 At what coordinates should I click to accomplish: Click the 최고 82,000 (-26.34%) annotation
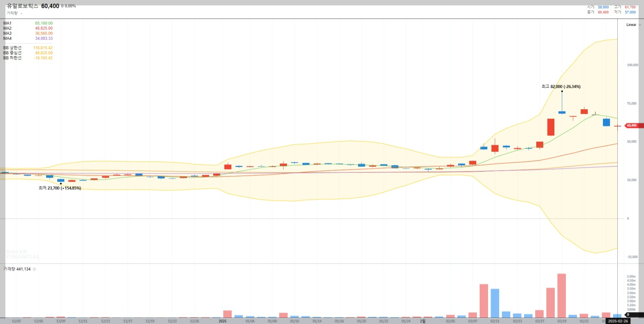click(561, 86)
